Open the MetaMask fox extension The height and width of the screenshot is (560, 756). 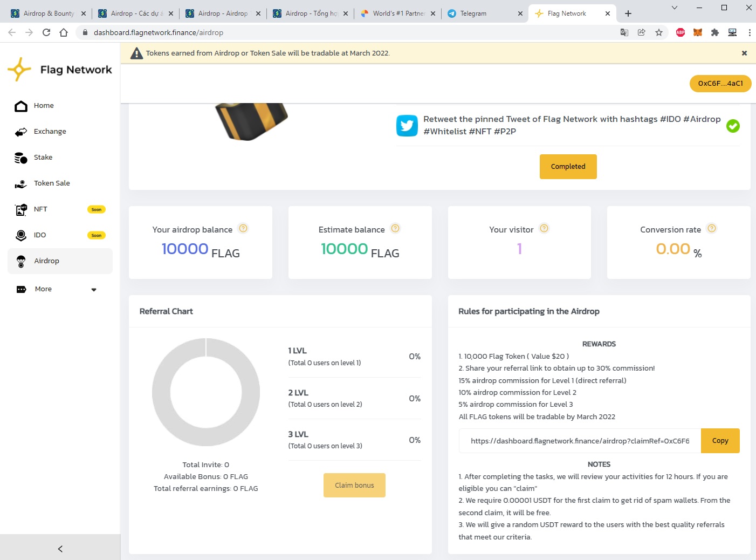(x=698, y=32)
